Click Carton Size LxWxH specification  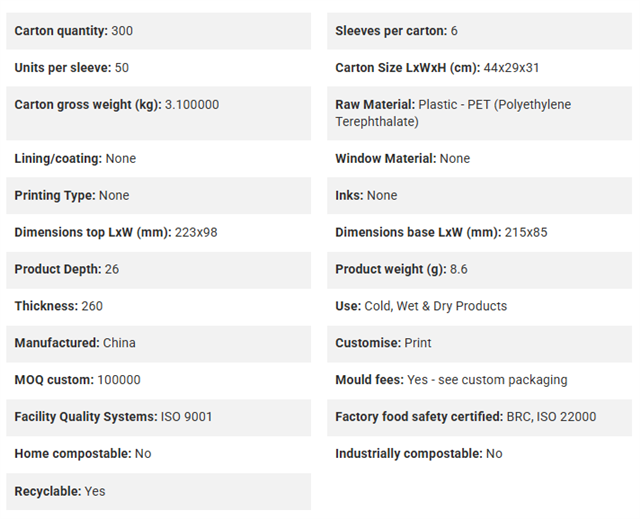[479, 68]
